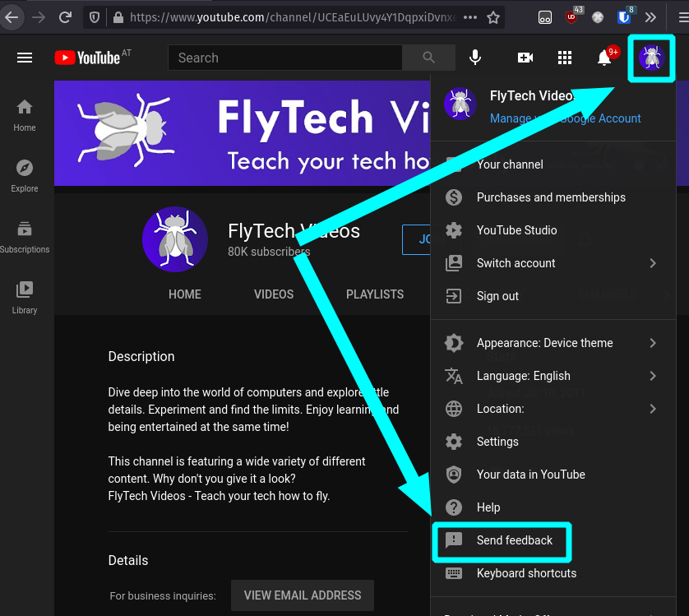Open the YouTube apps grid icon
This screenshot has height=616, width=689.
pos(565,58)
